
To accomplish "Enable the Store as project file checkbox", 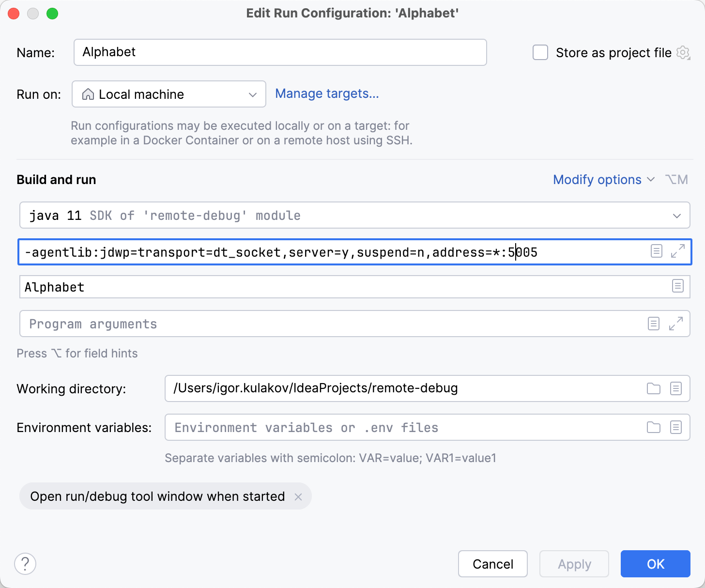I will [540, 52].
